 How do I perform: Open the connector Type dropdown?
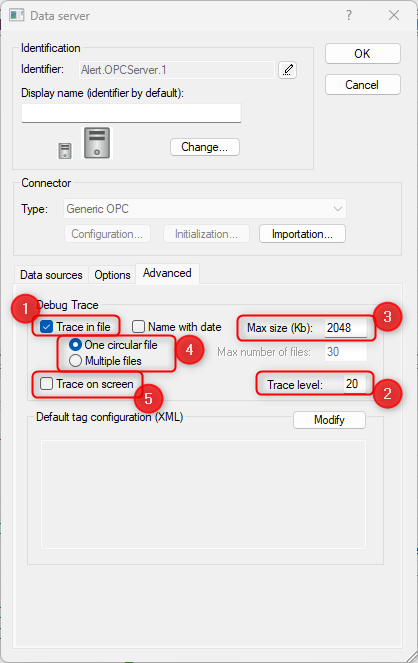pos(205,209)
